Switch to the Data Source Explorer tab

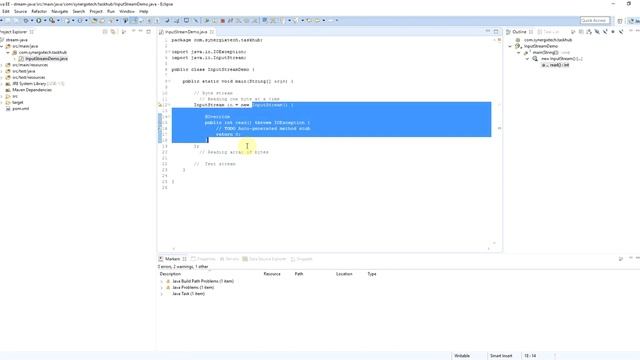264,259
